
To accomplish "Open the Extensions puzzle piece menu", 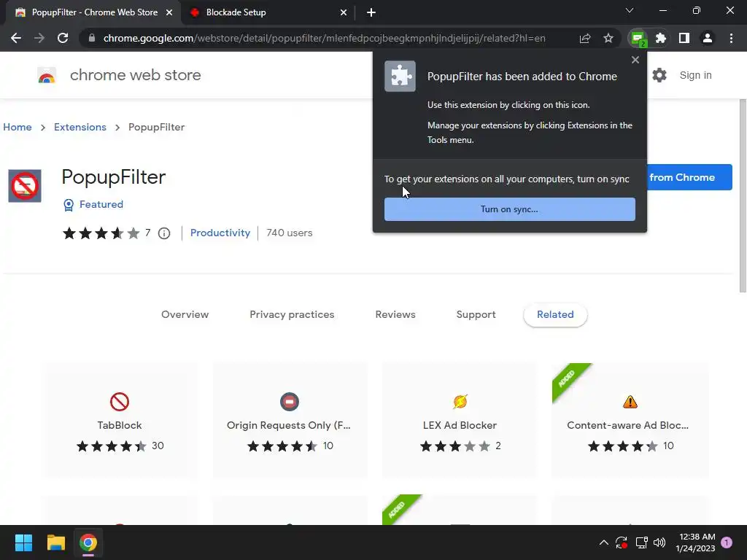I will [x=661, y=38].
